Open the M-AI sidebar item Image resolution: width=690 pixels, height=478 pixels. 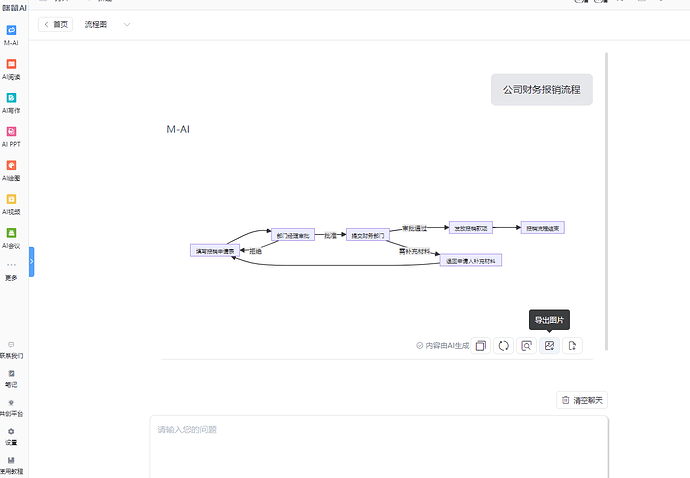[12, 35]
